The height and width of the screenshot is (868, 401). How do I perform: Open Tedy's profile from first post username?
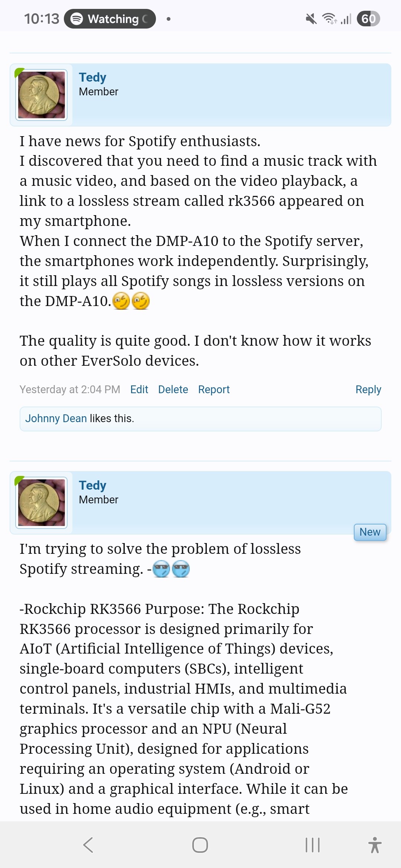tap(92, 77)
